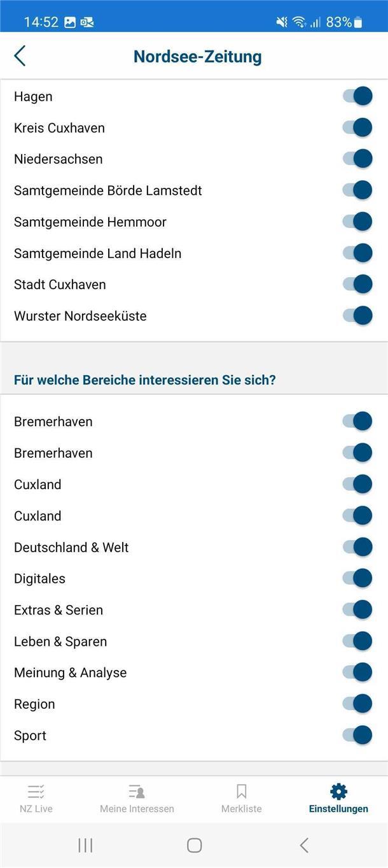Viewport: 388px width, 868px height.
Task: Disable the Sport interest toggle
Action: click(x=357, y=735)
